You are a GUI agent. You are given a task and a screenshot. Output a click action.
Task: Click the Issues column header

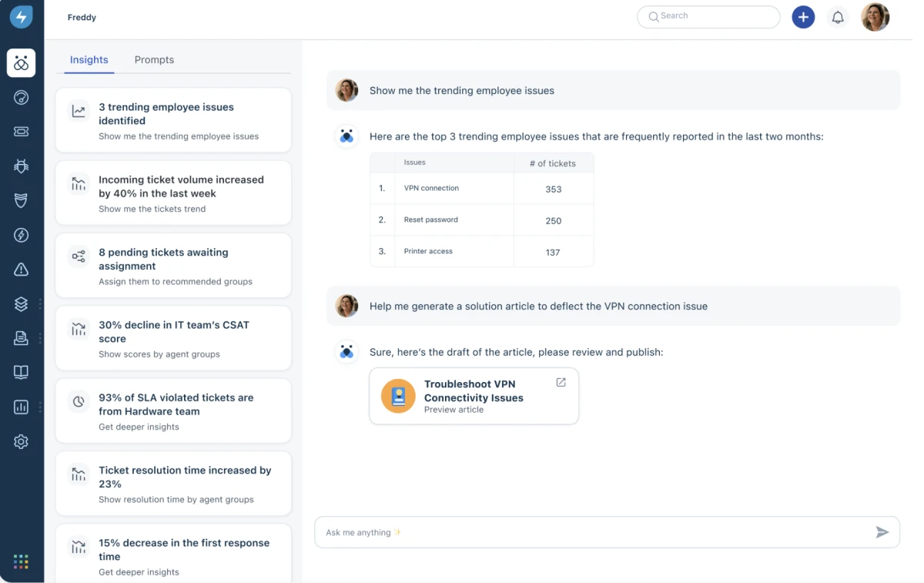pyautogui.click(x=454, y=163)
